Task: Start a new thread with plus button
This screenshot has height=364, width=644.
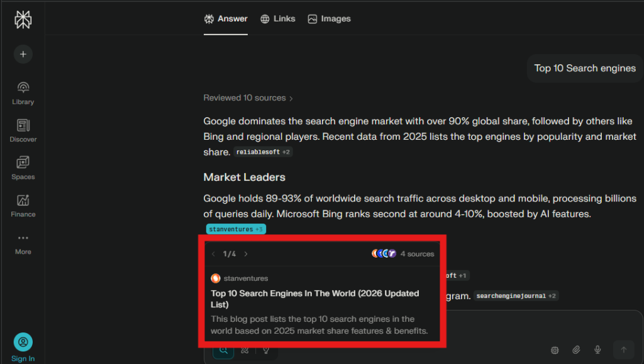Action: [x=23, y=54]
